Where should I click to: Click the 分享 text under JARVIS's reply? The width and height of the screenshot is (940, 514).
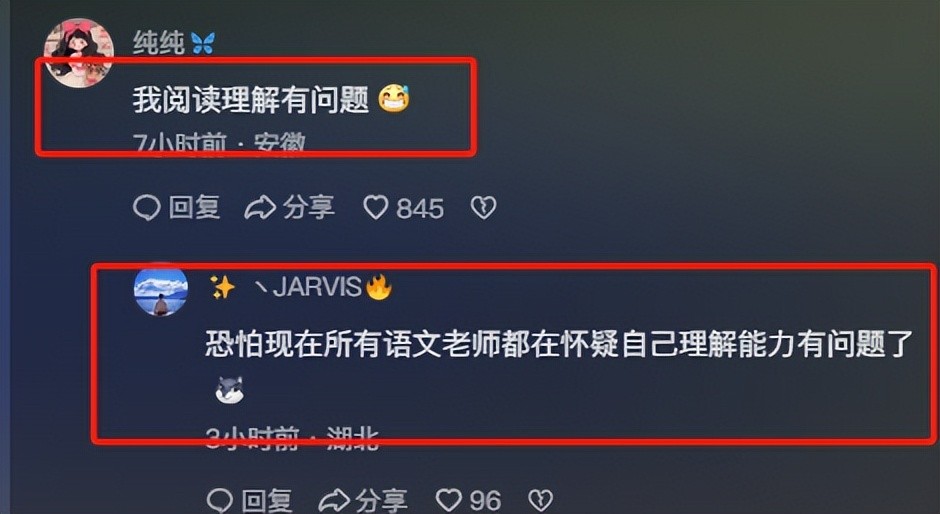coord(382,500)
